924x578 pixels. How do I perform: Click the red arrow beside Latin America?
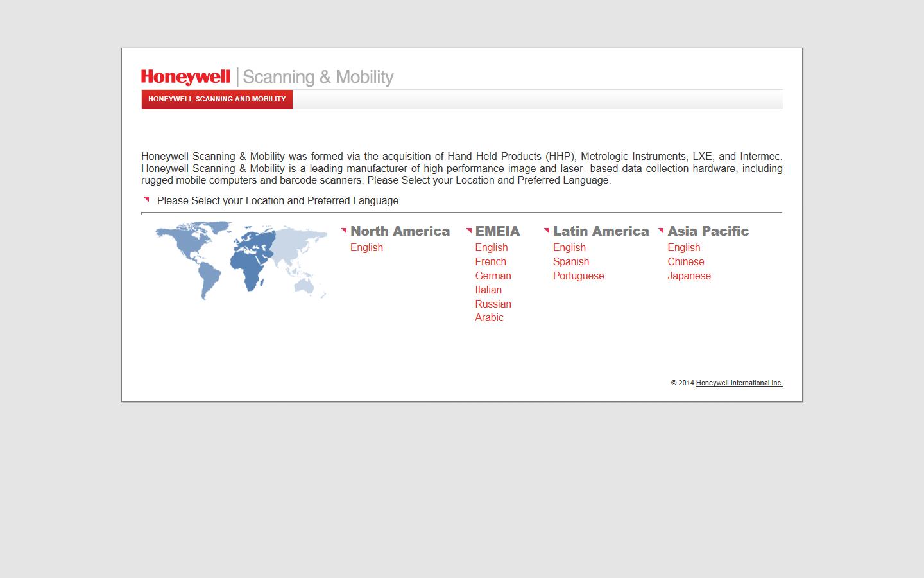pos(546,229)
